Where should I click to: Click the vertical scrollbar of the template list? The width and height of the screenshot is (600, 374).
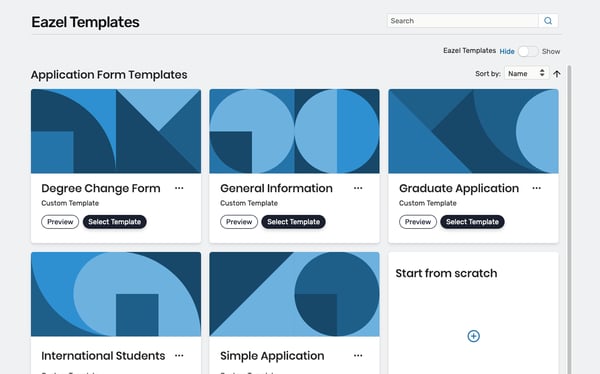[x=569, y=219]
